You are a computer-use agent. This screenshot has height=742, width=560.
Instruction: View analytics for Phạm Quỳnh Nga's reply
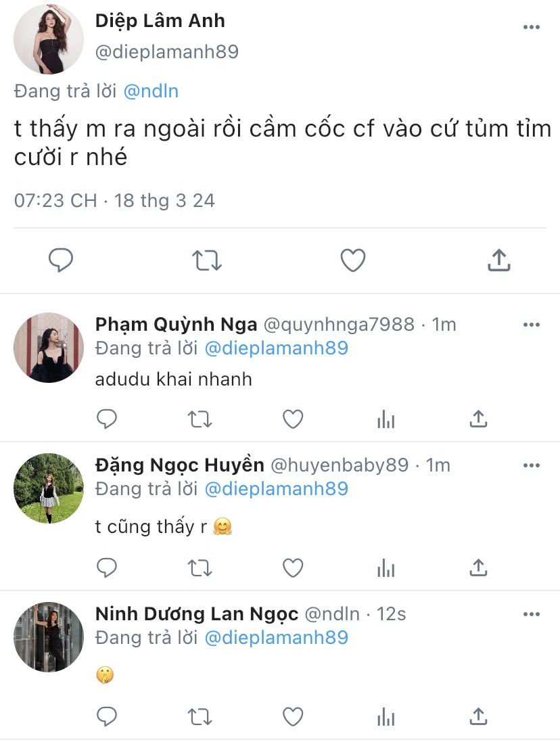tap(386, 420)
